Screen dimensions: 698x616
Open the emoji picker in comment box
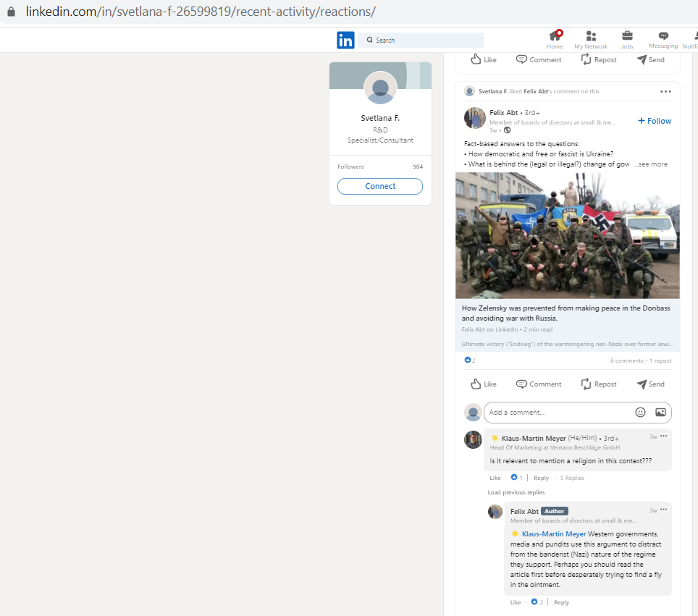640,412
